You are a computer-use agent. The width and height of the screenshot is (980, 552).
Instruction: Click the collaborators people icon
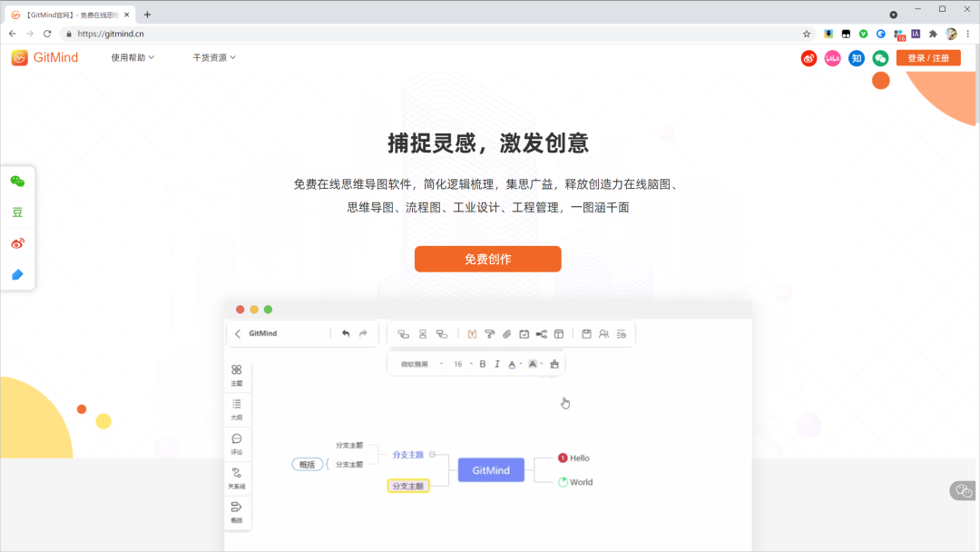click(603, 334)
